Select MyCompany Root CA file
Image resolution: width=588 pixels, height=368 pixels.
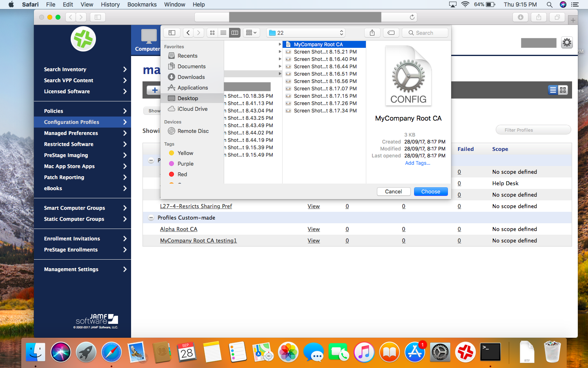[x=324, y=44]
